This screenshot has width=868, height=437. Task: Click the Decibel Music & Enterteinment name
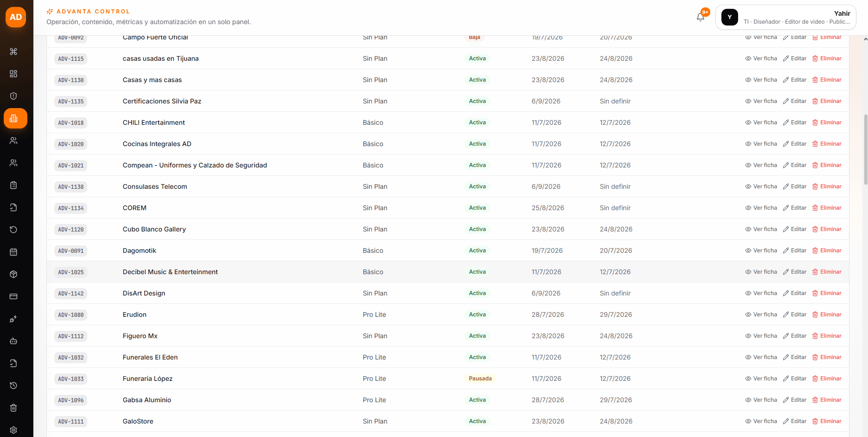click(x=170, y=272)
